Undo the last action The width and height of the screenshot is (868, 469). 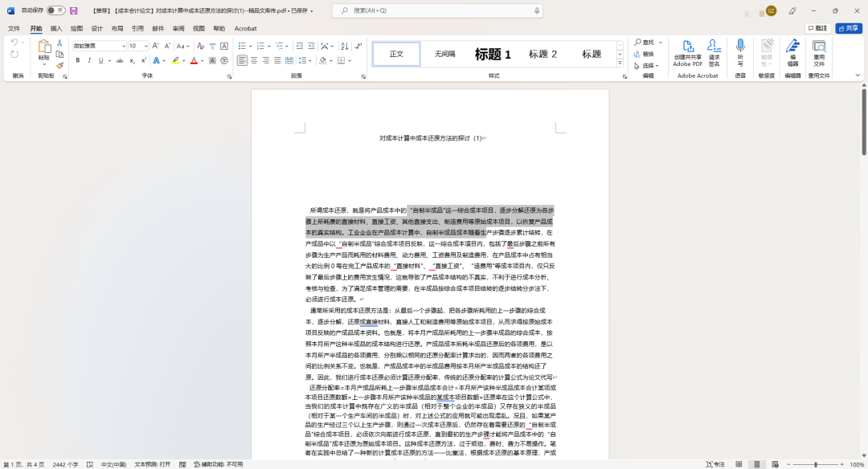click(x=14, y=43)
